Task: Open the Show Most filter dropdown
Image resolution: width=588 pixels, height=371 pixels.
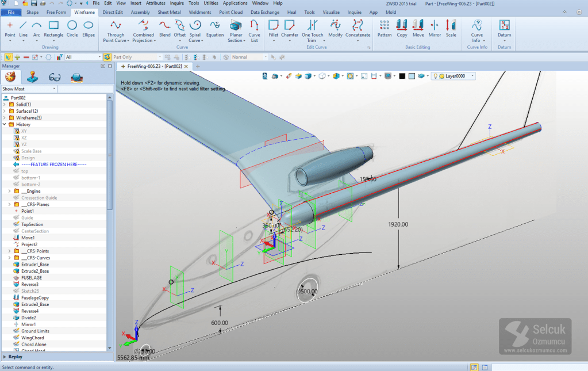Action: 54,89
